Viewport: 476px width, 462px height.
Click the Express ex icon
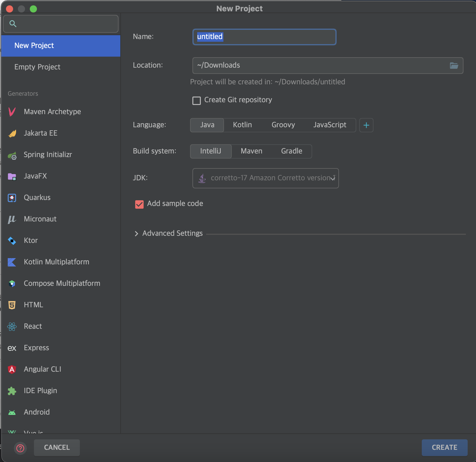pyautogui.click(x=12, y=348)
